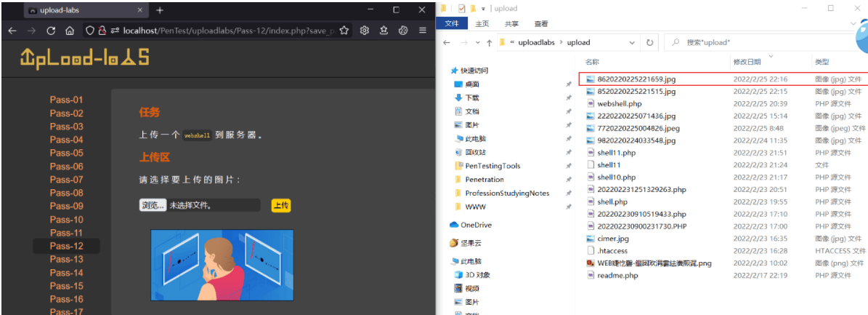The height and width of the screenshot is (315, 868).
Task: Open the 文件 ribbon tab
Action: coord(453,24)
